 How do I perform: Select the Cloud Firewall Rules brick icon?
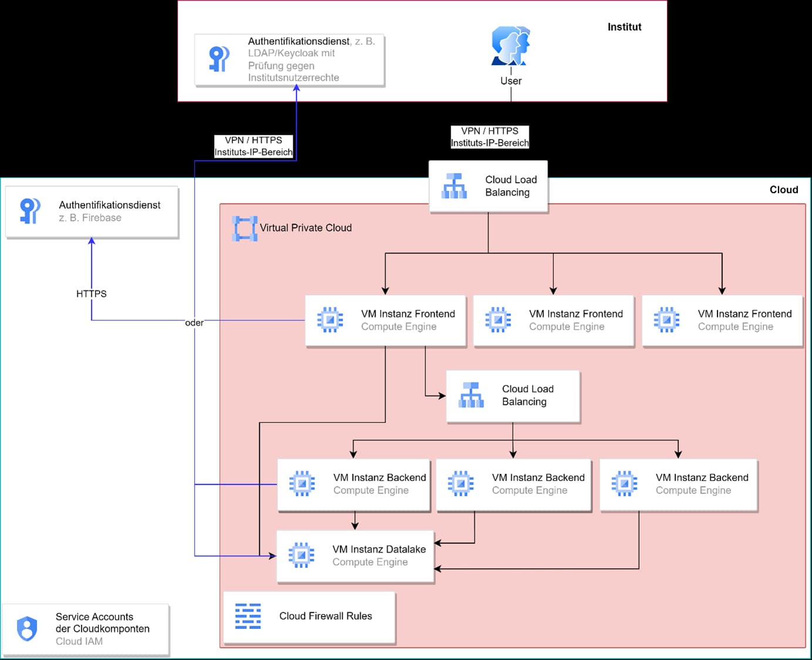point(248,616)
